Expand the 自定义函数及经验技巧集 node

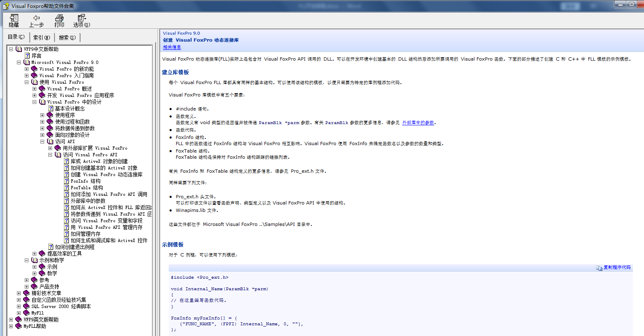(x=19, y=300)
